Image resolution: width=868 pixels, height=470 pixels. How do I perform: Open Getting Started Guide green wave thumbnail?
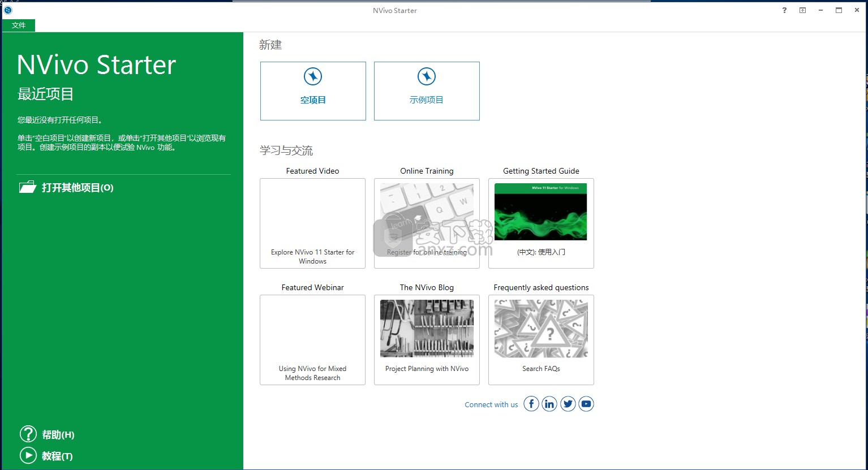tap(541, 212)
